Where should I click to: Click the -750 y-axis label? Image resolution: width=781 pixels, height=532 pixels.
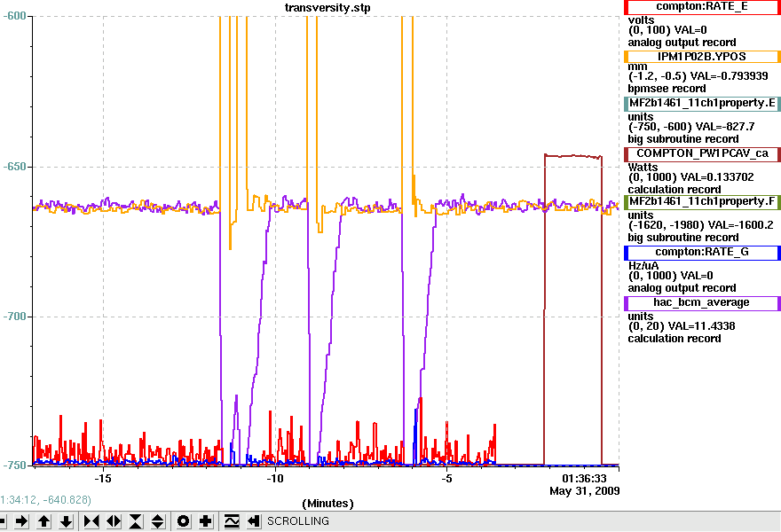click(14, 465)
